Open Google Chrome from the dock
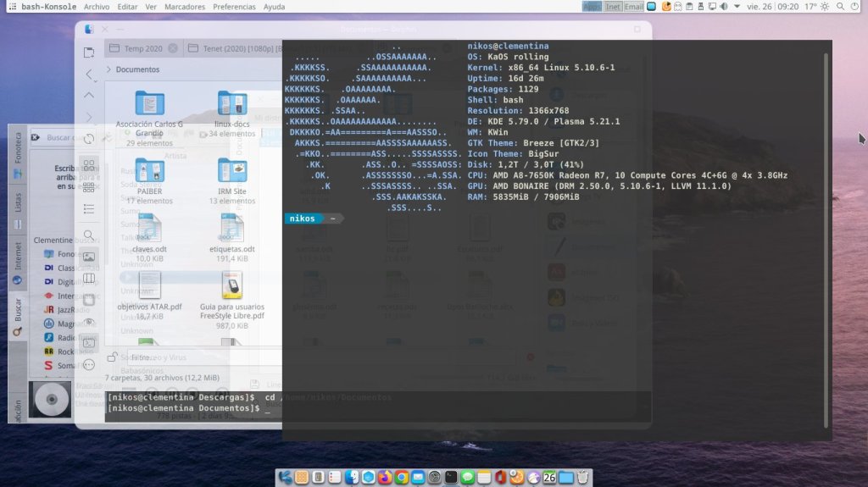Image resolution: width=868 pixels, height=487 pixels. (x=401, y=478)
